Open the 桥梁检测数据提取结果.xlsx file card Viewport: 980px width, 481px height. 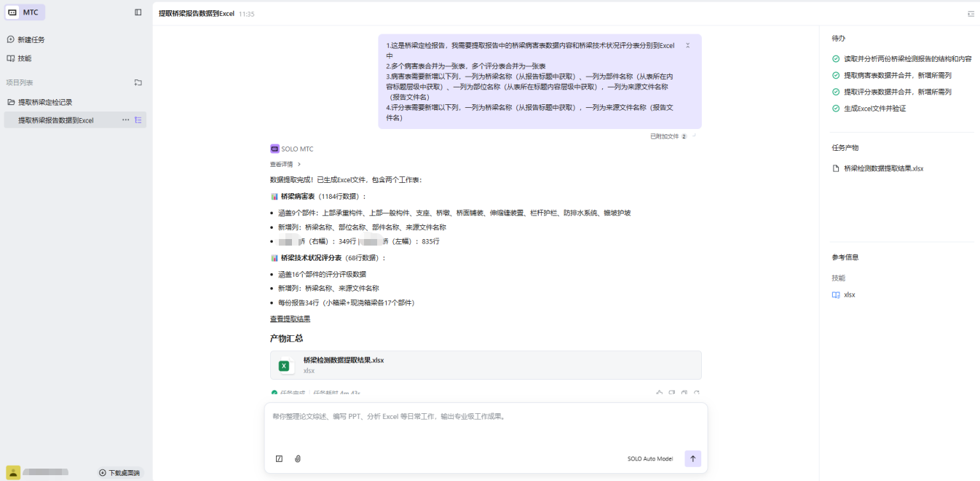pyautogui.click(x=486, y=365)
